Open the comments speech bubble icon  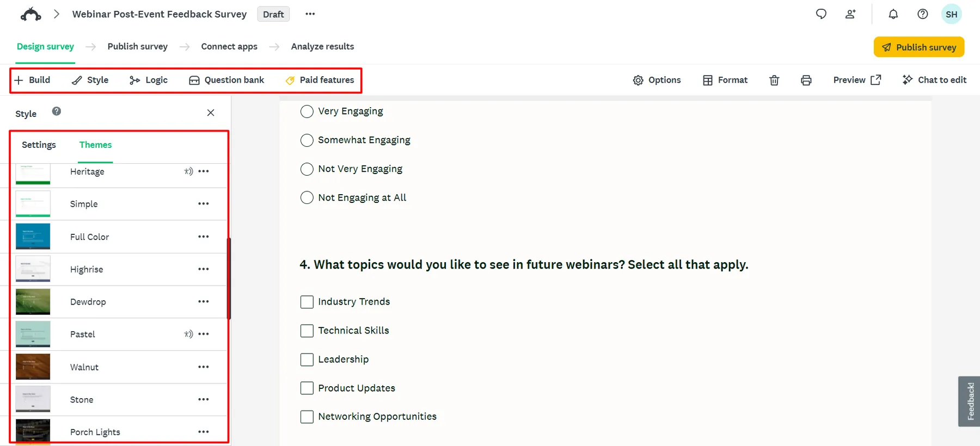click(x=821, y=14)
